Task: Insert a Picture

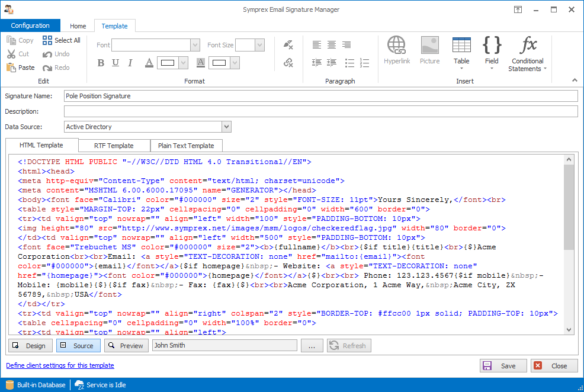Action: pos(430,50)
